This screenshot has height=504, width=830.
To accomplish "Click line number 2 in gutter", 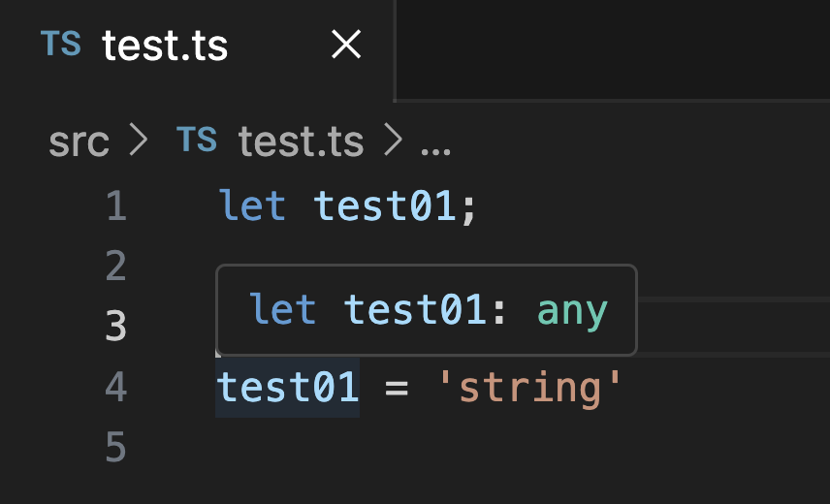I will click(x=116, y=266).
